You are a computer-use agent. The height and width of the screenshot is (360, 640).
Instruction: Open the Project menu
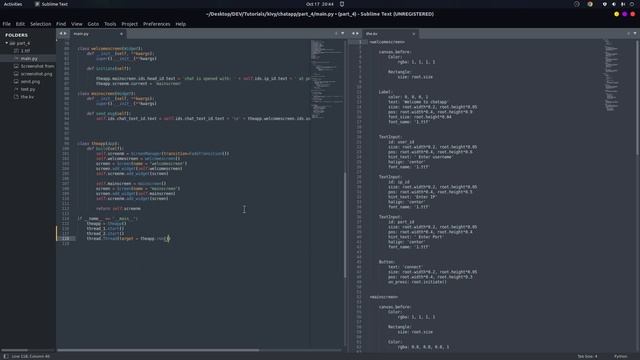point(129,24)
